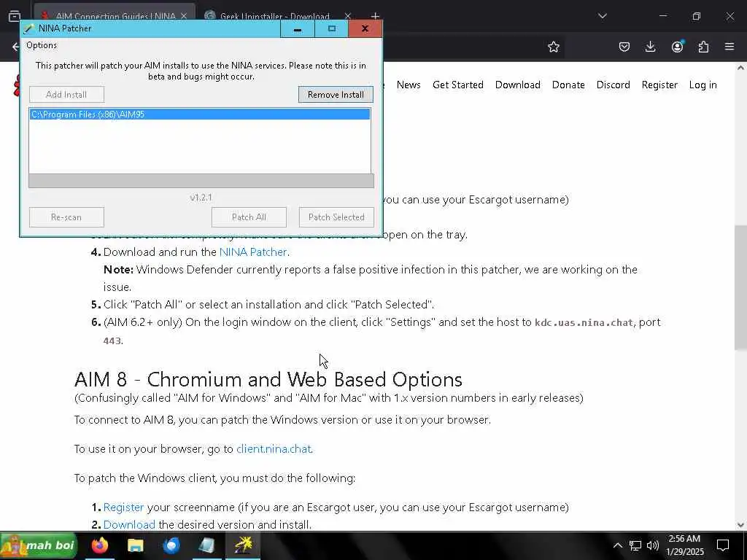Select C:\Program Files (x86)\AIM95 list entry

click(200, 114)
